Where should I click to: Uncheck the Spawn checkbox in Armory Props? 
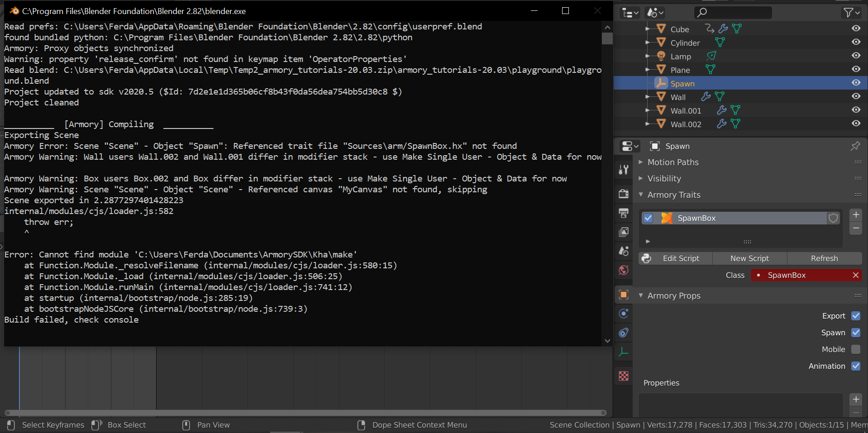click(x=856, y=333)
